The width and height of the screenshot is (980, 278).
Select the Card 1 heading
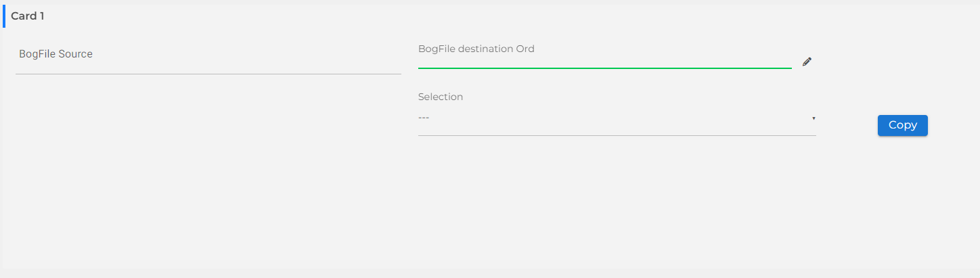[28, 16]
